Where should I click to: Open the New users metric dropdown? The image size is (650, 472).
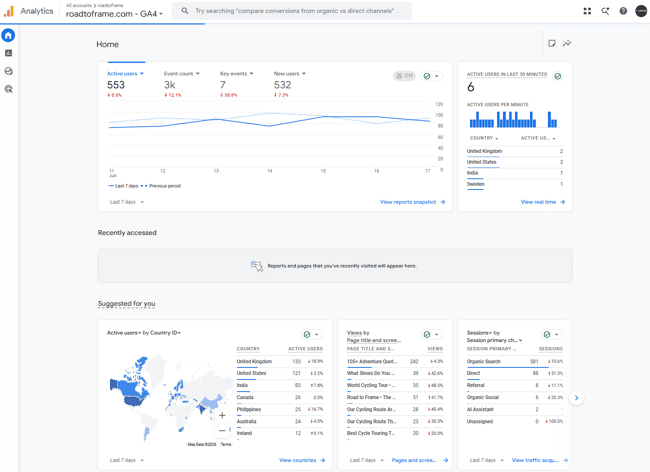click(x=290, y=74)
